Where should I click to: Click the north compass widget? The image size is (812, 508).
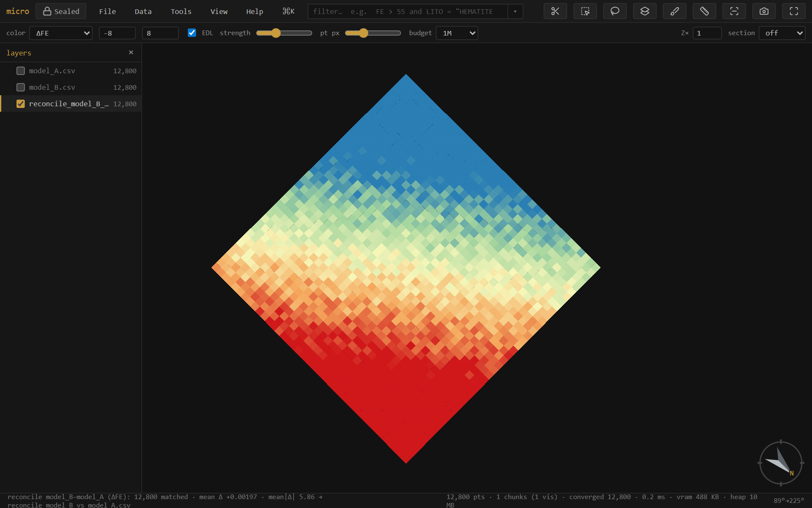click(x=781, y=463)
